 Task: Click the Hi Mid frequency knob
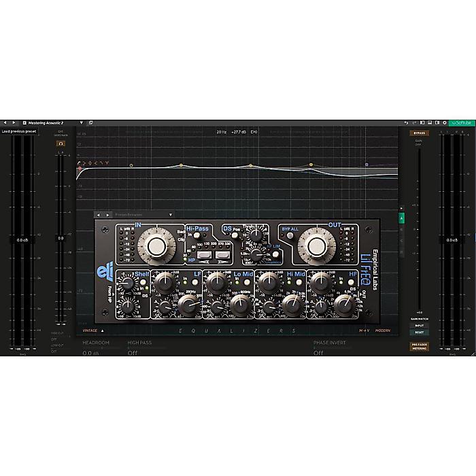tap(292, 306)
